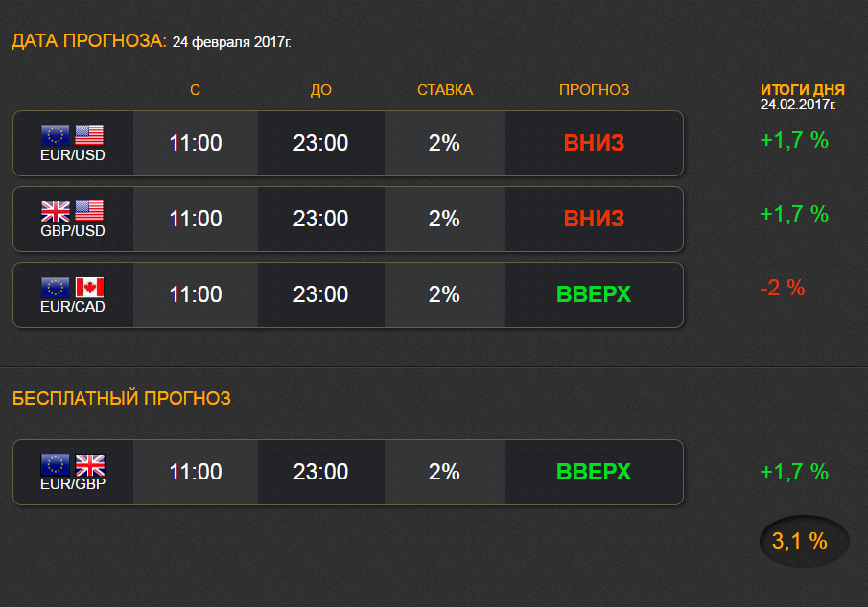Viewport: 868px width, 607px height.
Task: Click the EU flag in the EUR/USD row
Action: tap(56, 134)
